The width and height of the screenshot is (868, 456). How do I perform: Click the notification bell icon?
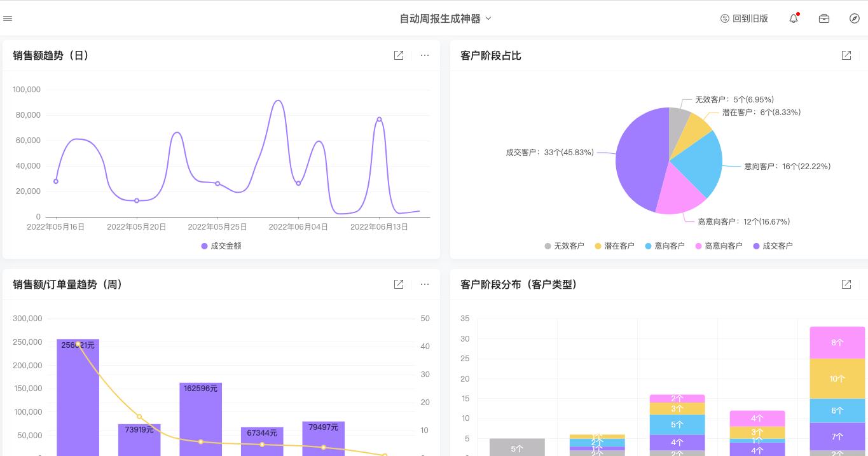(x=793, y=18)
